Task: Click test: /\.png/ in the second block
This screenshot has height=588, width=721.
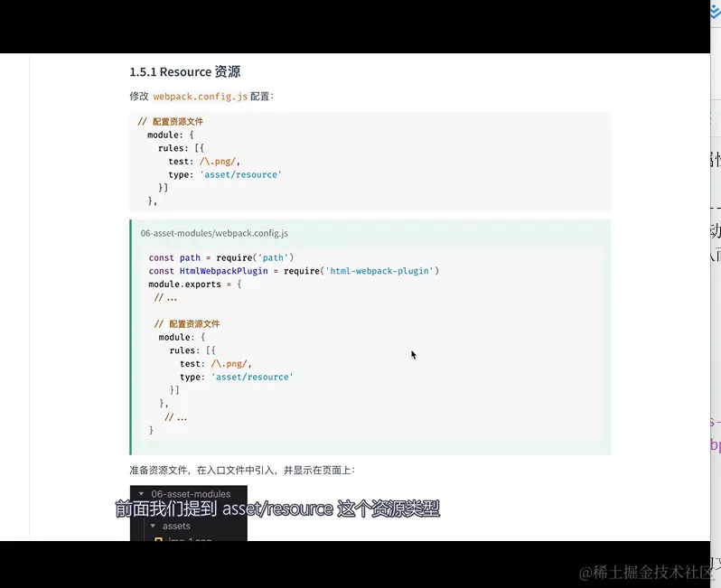Action: [216, 364]
